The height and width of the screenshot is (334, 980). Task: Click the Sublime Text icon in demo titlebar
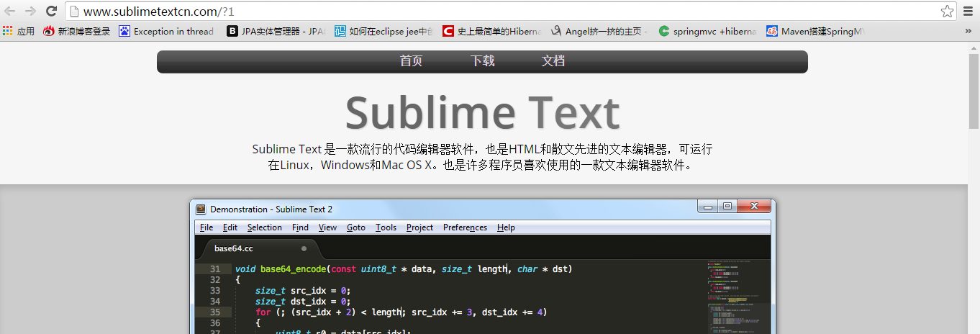pyautogui.click(x=201, y=209)
